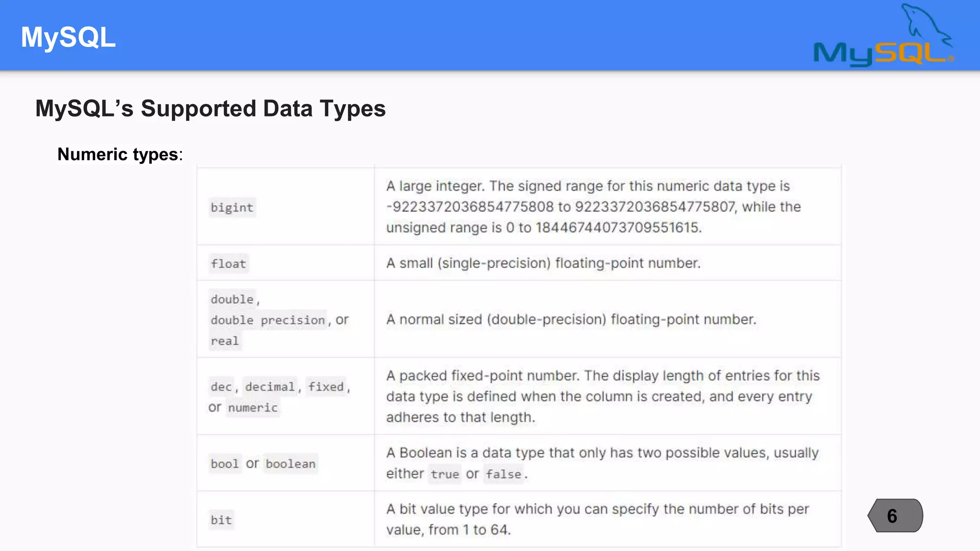Select the boolean code tag

(290, 463)
